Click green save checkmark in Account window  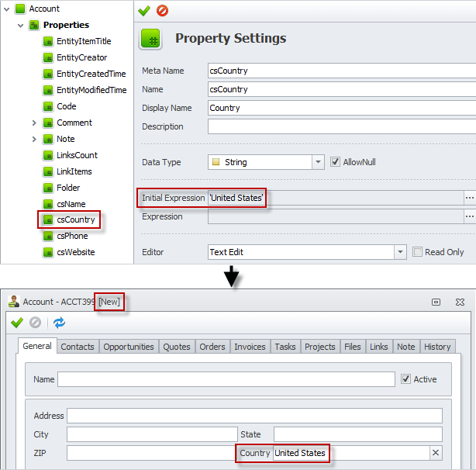tap(16, 323)
